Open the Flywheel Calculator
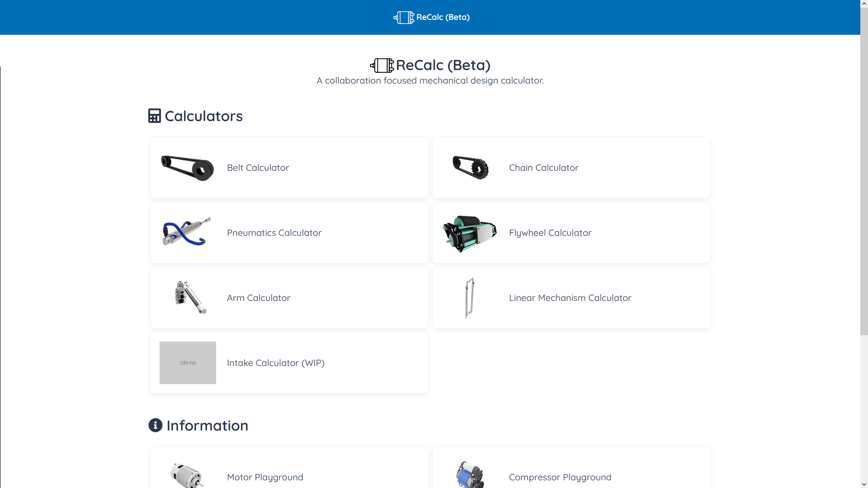This screenshot has height=488, width=868. 550,233
